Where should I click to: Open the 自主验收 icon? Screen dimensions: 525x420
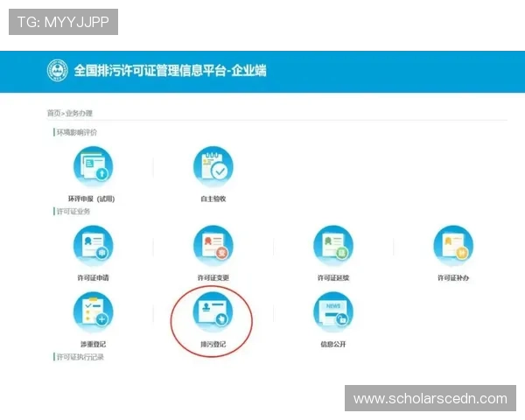coord(213,166)
